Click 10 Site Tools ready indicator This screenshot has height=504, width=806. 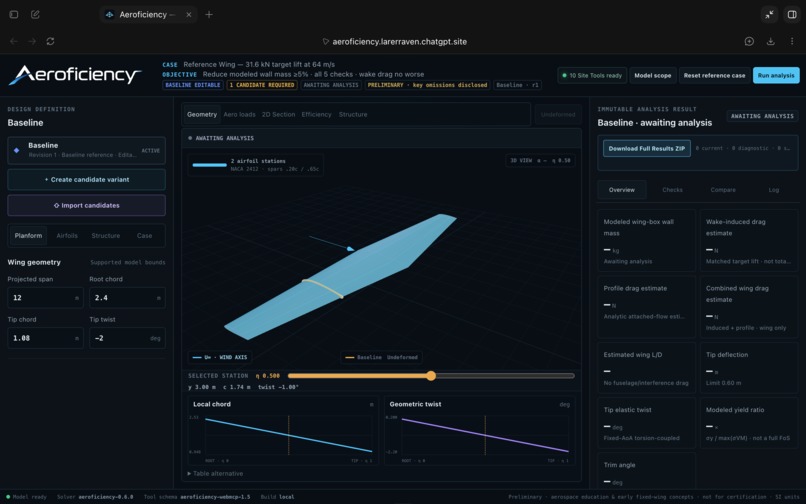click(x=592, y=75)
